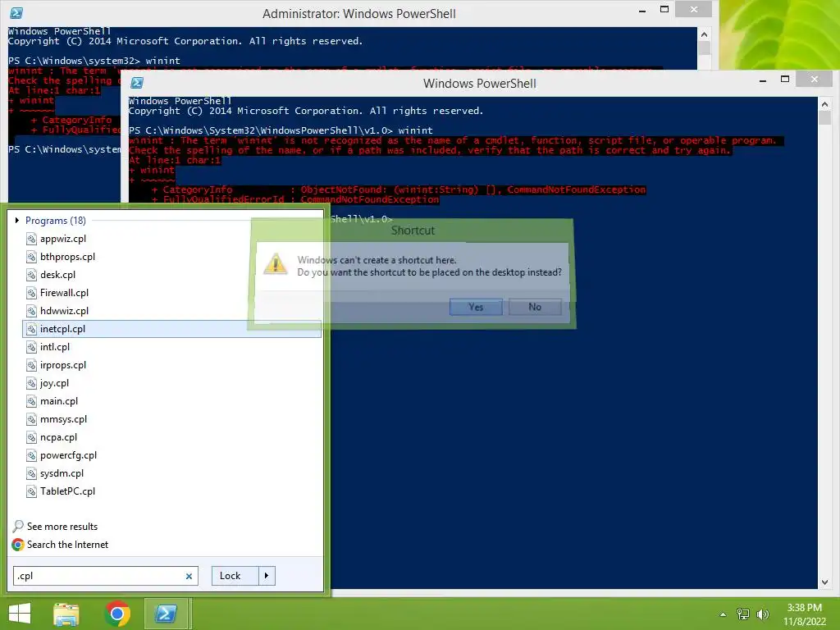Viewport: 840px width, 630px height.
Task: Click the TabletPC.cpl file icon
Action: pyautogui.click(x=32, y=491)
